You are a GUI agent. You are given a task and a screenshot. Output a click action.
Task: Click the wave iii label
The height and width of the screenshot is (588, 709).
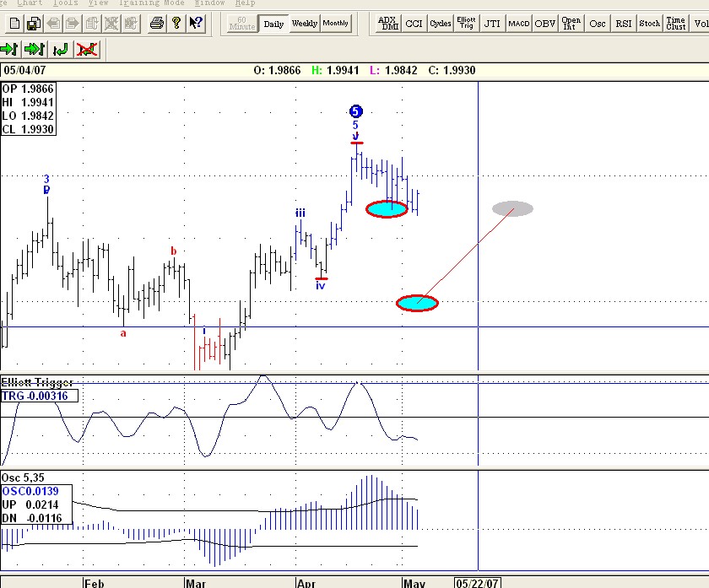point(300,213)
